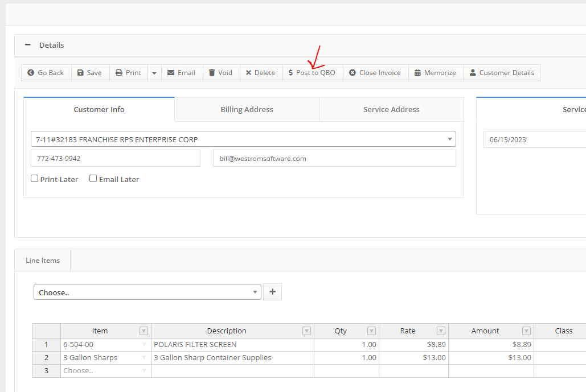Click 3 Gallon Sharp Container Supplies cell
Image resolution: width=586 pixels, height=392 pixels.
[232, 358]
